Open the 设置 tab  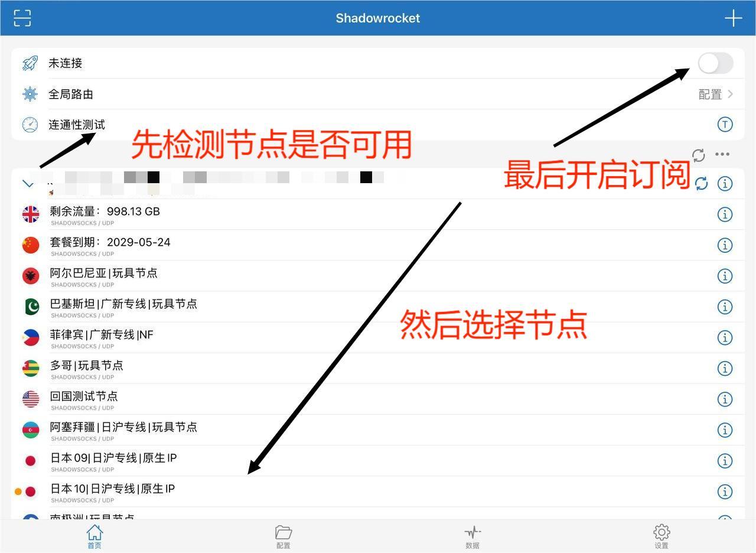click(x=661, y=536)
